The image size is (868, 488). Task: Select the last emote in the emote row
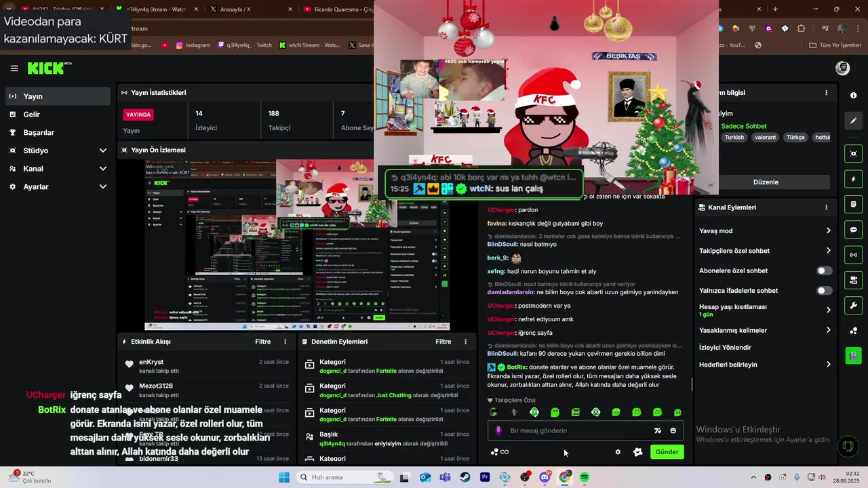(x=677, y=412)
